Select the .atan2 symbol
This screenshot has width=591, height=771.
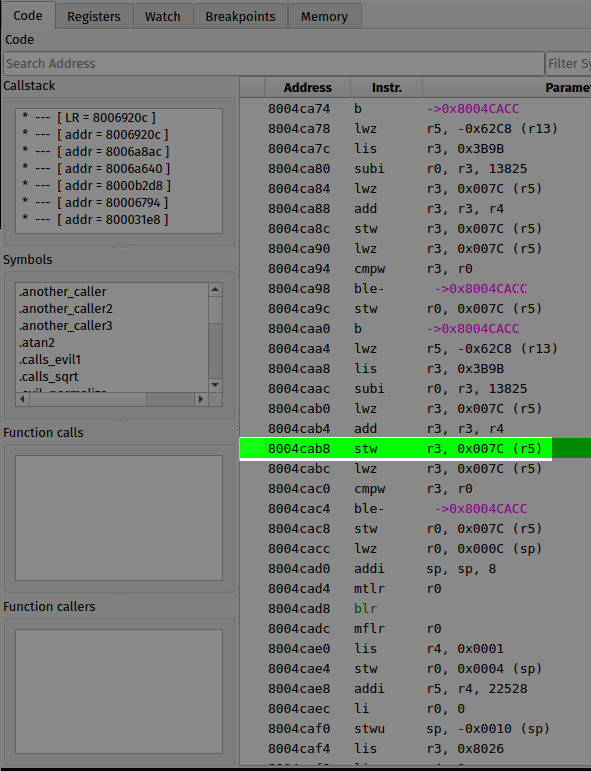[37, 343]
